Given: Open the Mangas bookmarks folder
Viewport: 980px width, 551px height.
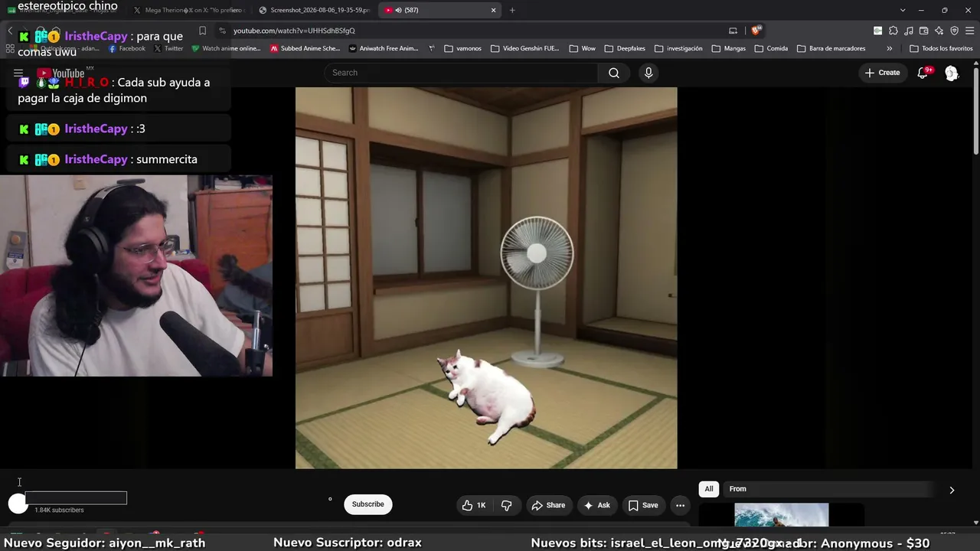Looking at the screenshot, I should [x=728, y=48].
